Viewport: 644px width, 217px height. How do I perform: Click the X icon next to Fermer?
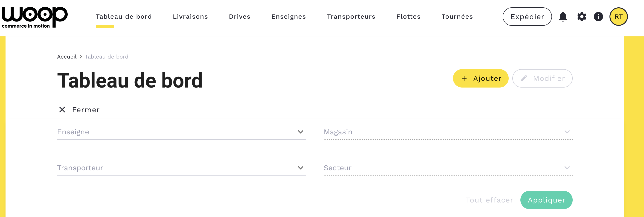pyautogui.click(x=62, y=110)
